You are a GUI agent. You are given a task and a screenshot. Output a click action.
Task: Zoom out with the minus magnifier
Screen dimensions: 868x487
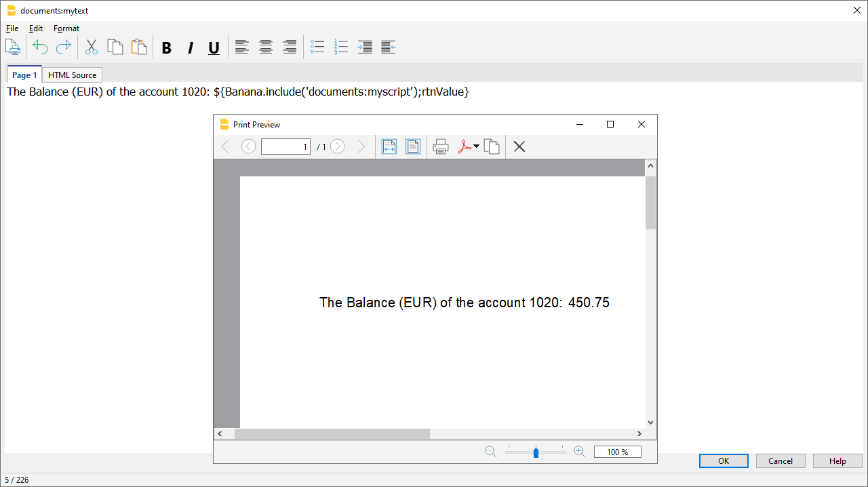click(x=491, y=452)
